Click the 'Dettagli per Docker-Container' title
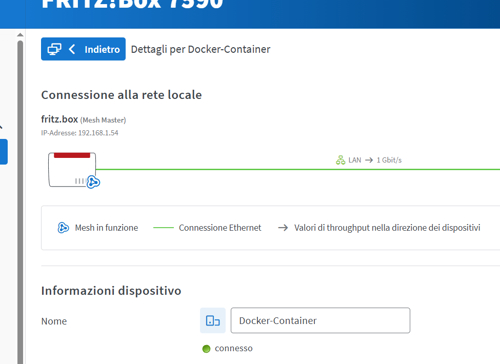 pyautogui.click(x=201, y=49)
